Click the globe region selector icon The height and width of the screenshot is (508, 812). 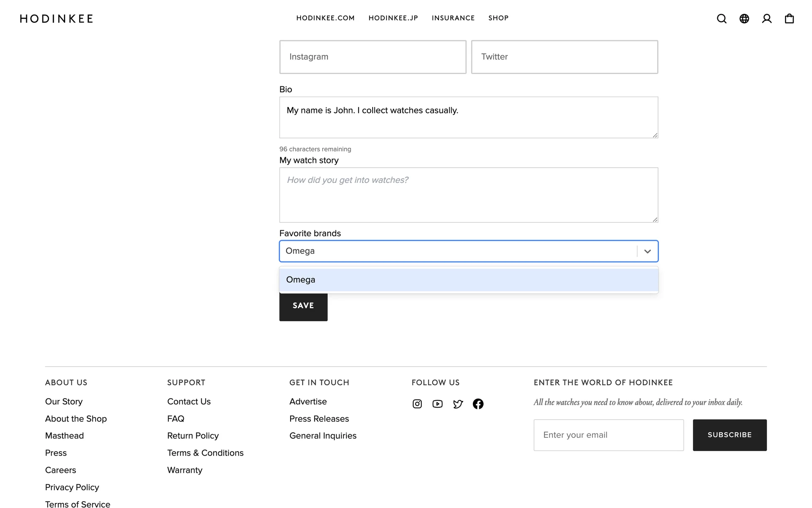744,19
